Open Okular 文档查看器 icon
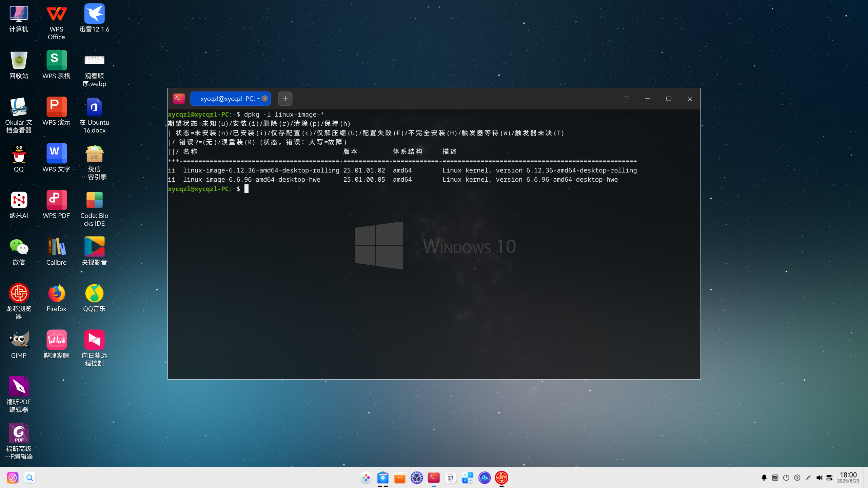The image size is (868, 488). pyautogui.click(x=19, y=115)
